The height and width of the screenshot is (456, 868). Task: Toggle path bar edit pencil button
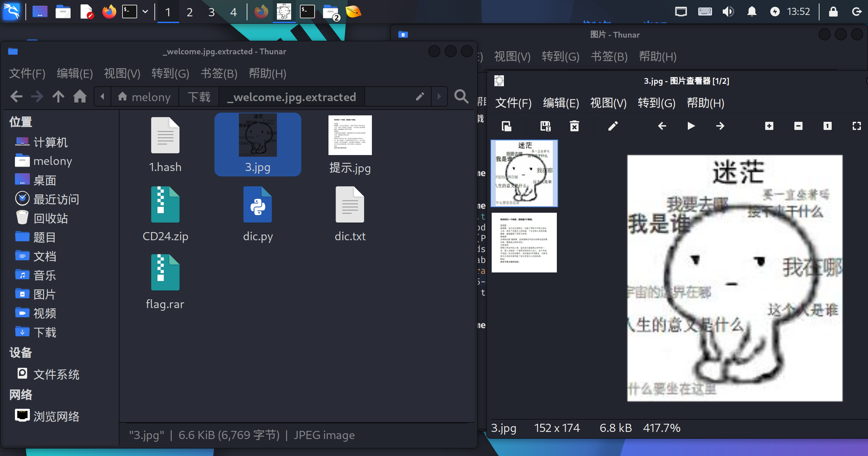pos(420,97)
